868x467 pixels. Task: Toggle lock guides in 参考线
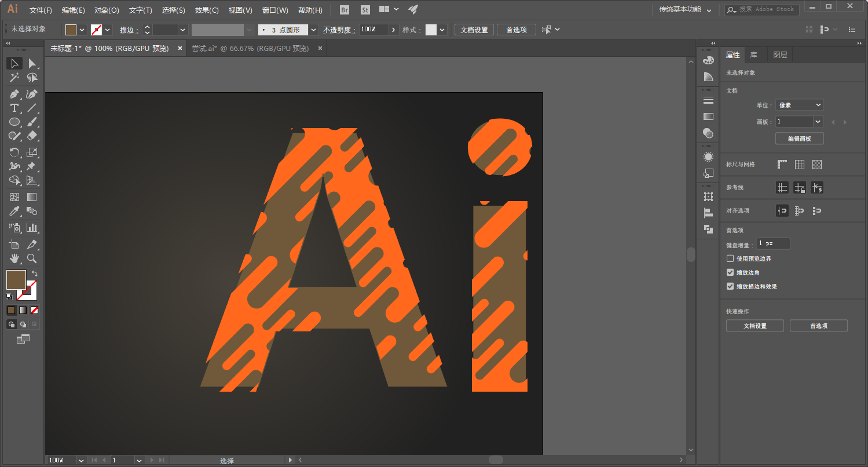click(x=800, y=188)
